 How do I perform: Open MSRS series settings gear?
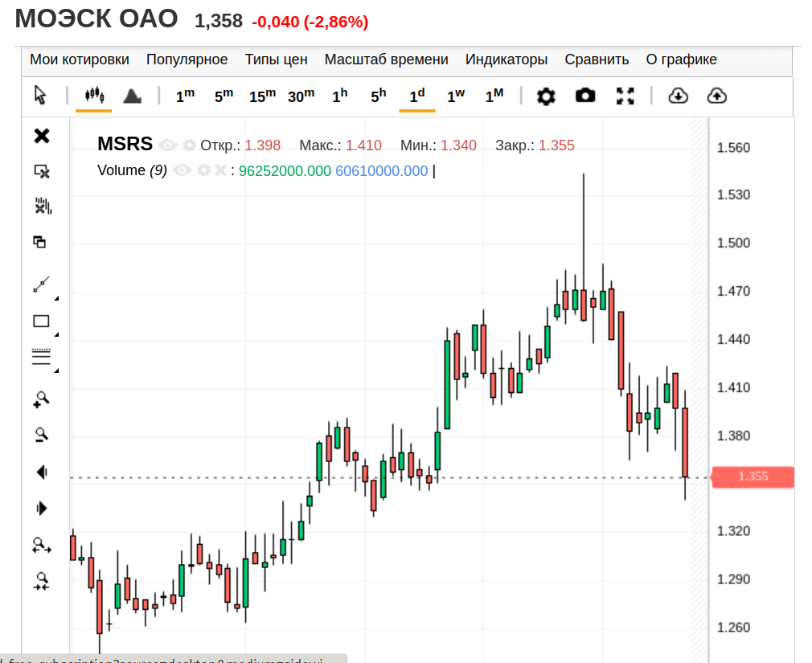(189, 145)
